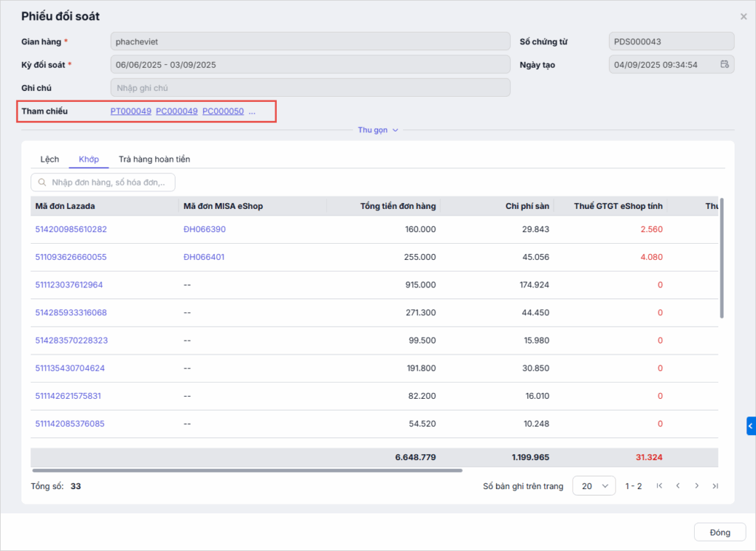Screen dimensions: 756x551
Task: Click the horizontal scrollbar below the table
Action: point(247,470)
